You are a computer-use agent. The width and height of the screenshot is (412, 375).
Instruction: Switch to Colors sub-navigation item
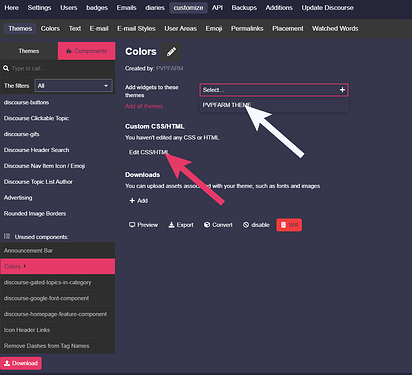click(50, 29)
